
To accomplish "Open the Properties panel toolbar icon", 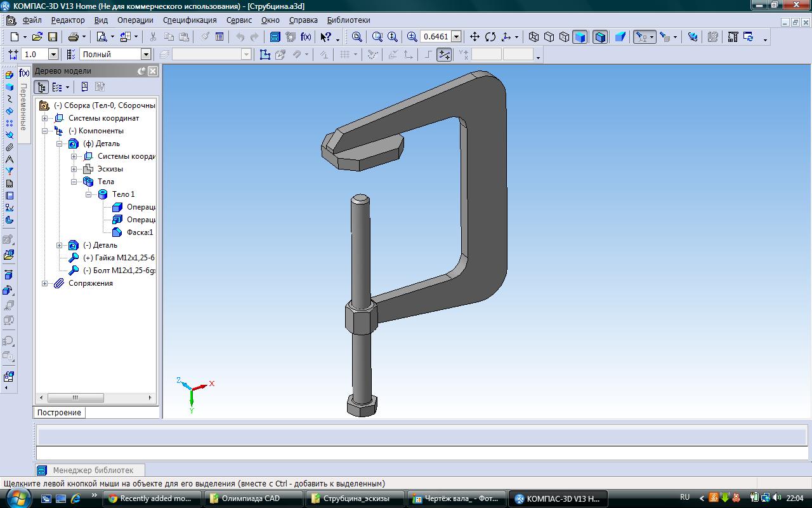I will point(219,37).
